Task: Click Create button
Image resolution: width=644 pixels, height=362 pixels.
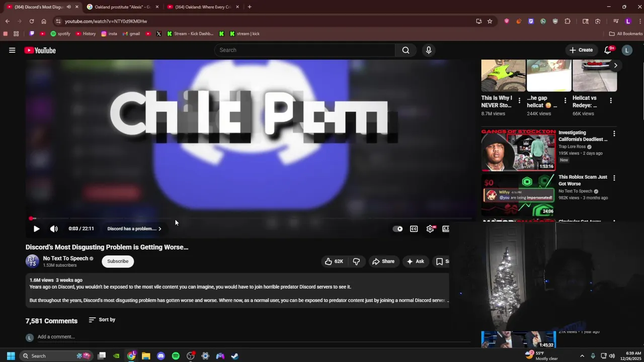Action: point(581,50)
